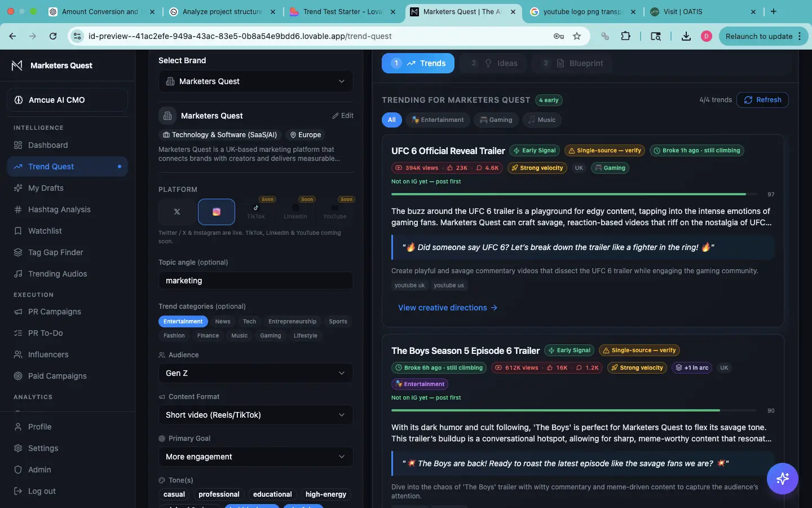Select the X (Twitter) platform
Image resolution: width=812 pixels, height=508 pixels.
(x=177, y=212)
